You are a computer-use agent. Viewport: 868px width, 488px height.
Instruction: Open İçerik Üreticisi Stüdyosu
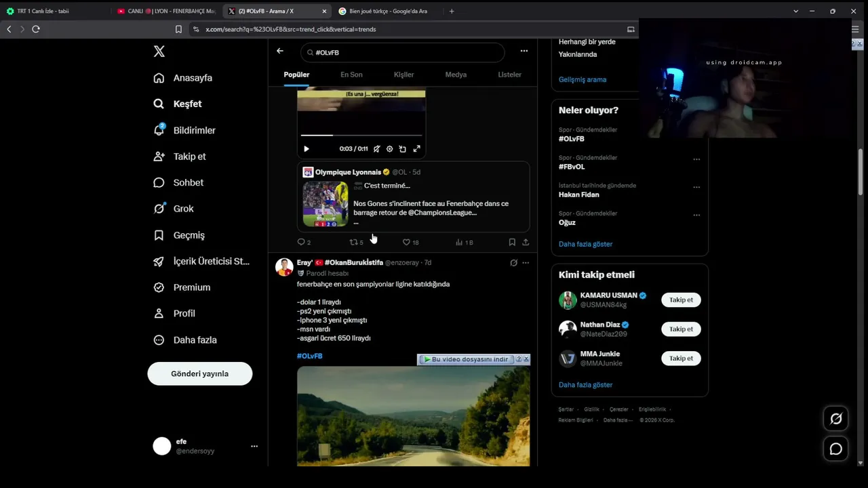201,261
